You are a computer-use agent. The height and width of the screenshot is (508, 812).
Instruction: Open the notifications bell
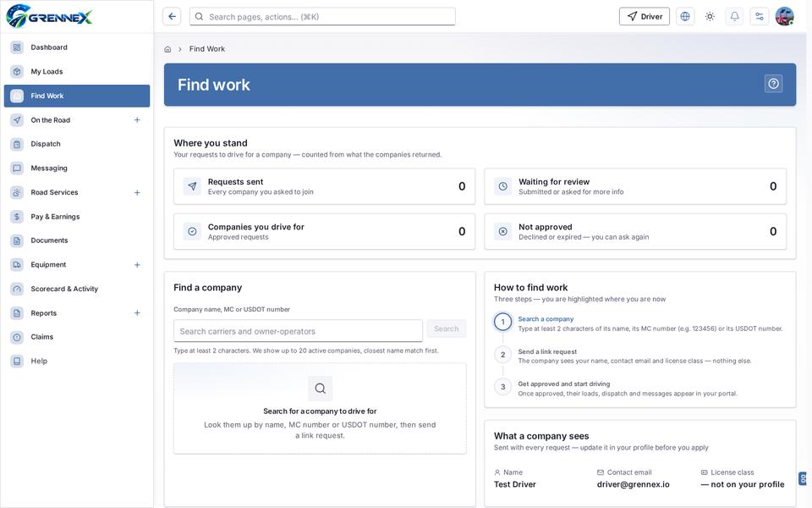point(734,17)
